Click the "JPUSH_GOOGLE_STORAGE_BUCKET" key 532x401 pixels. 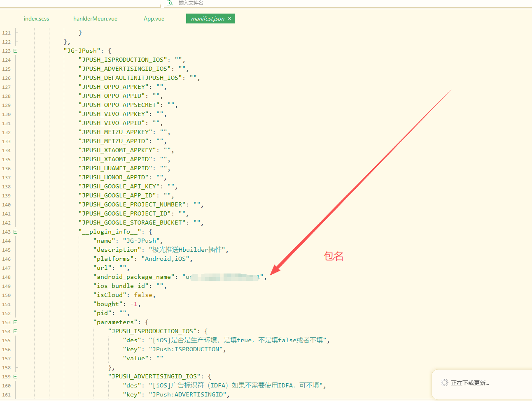[132, 223]
